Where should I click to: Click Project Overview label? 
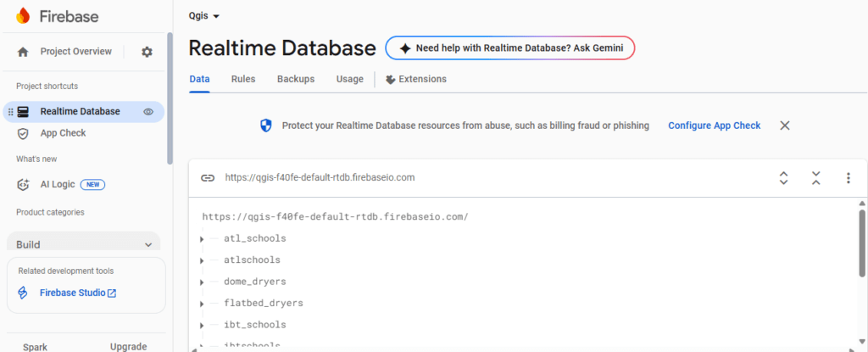click(75, 52)
